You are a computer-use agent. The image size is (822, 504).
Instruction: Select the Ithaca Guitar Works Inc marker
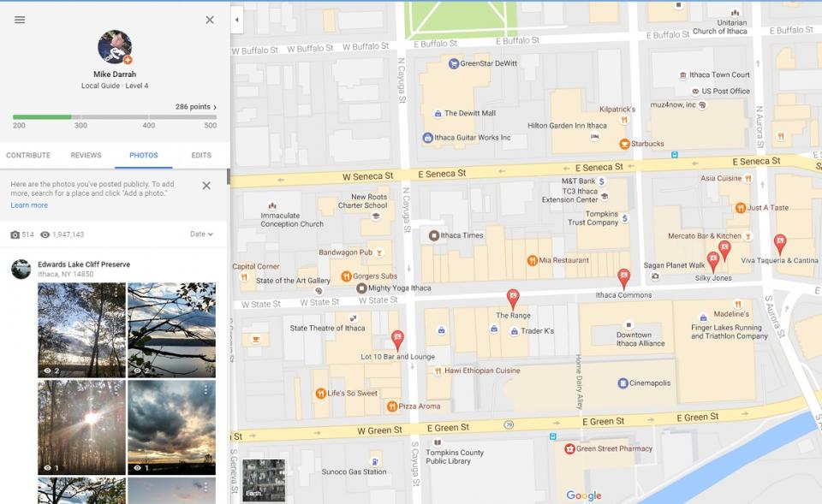tap(428, 138)
